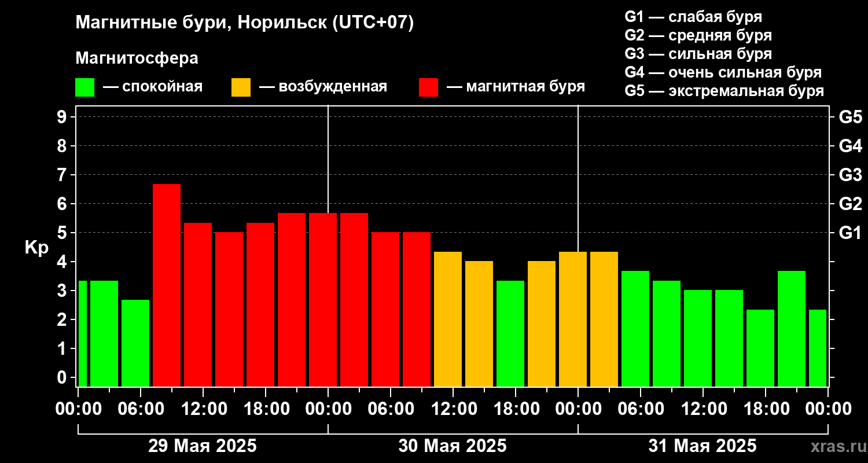Click the '18:00' time label for 29 May
The width and height of the screenshot is (868, 463).
pos(266,409)
